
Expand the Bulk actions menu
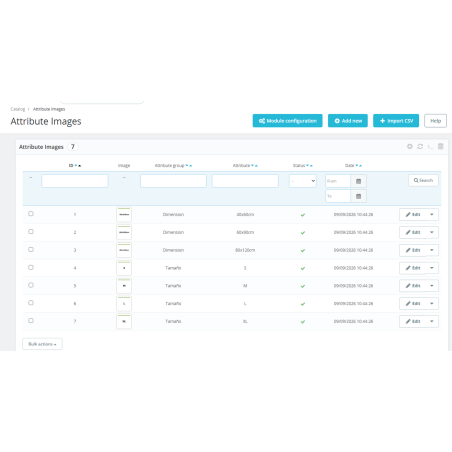42,344
